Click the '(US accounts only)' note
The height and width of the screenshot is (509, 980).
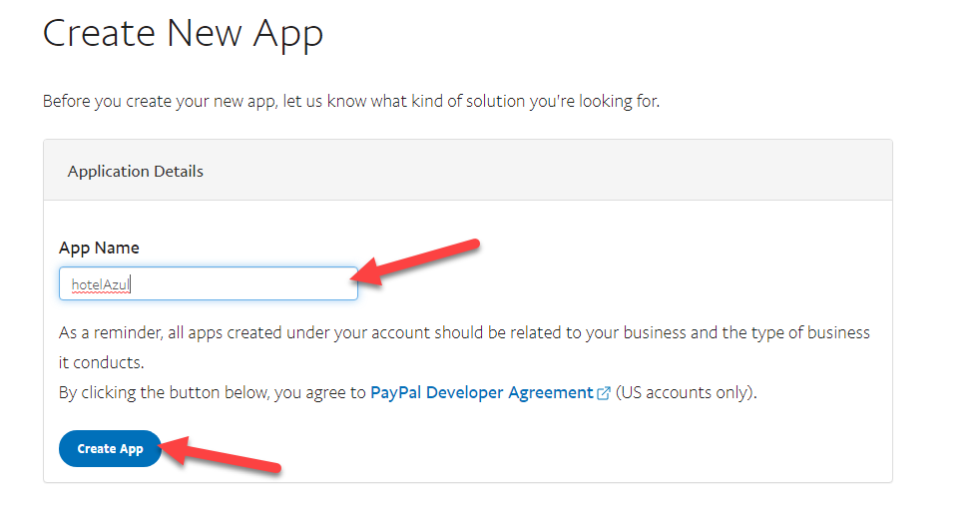[686, 392]
